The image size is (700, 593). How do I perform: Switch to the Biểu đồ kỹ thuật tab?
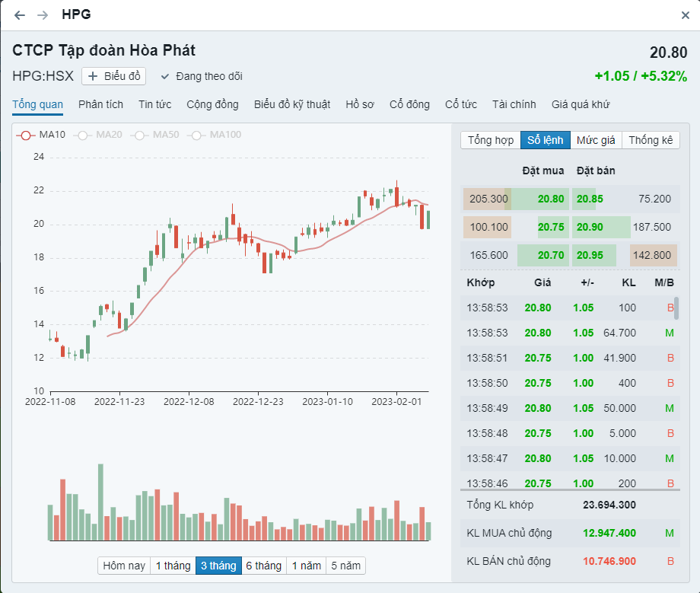[292, 104]
